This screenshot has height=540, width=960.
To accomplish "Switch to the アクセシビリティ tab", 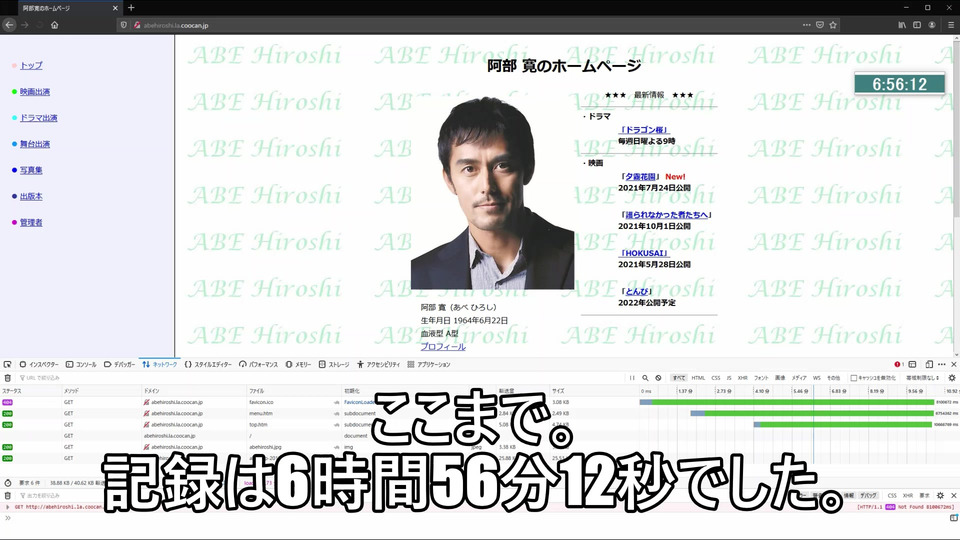I will tap(378, 364).
